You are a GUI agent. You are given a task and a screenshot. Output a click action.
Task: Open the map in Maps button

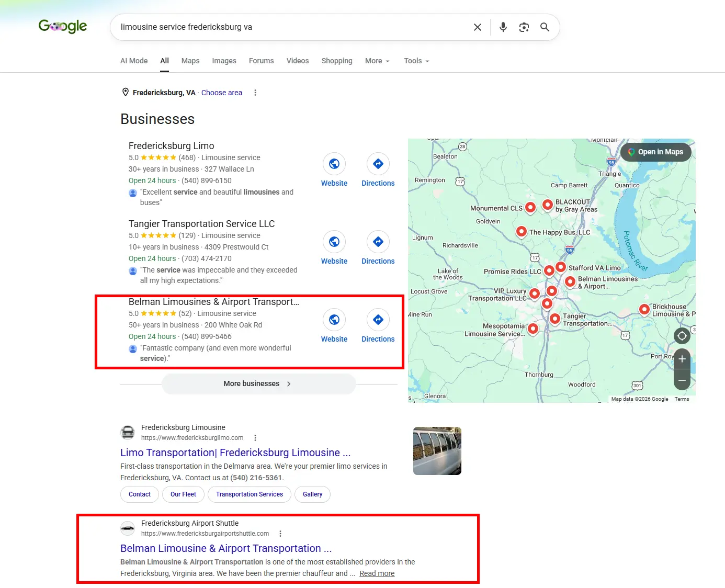(x=656, y=152)
